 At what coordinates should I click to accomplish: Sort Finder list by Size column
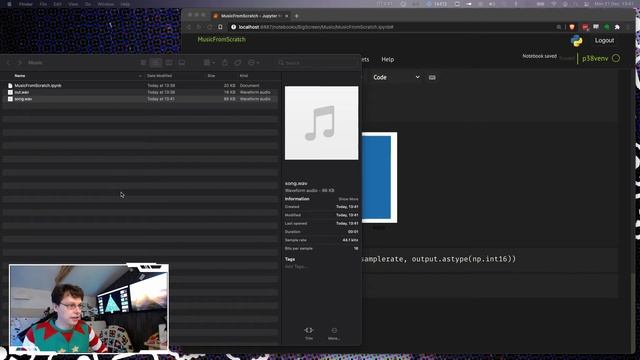point(211,76)
